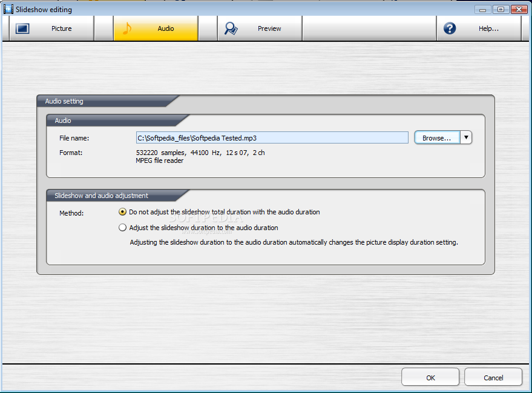Confirm with the OK button
532x393 pixels.
[x=430, y=377]
